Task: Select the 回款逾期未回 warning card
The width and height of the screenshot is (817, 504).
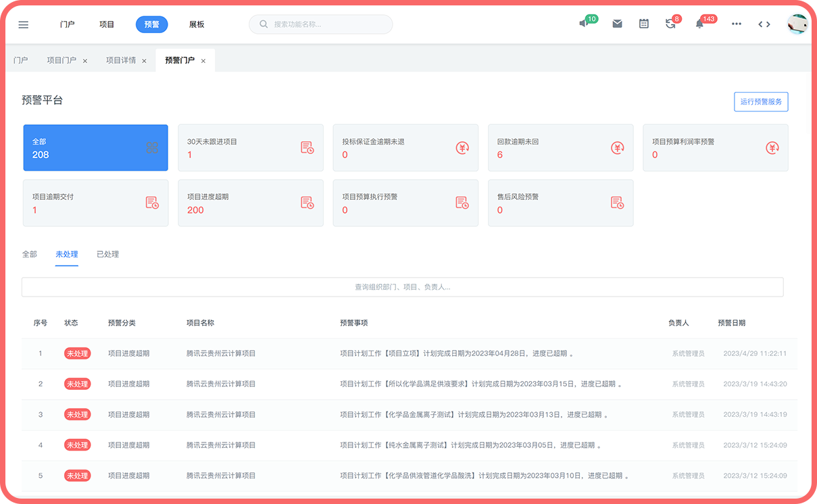Action: click(560, 148)
